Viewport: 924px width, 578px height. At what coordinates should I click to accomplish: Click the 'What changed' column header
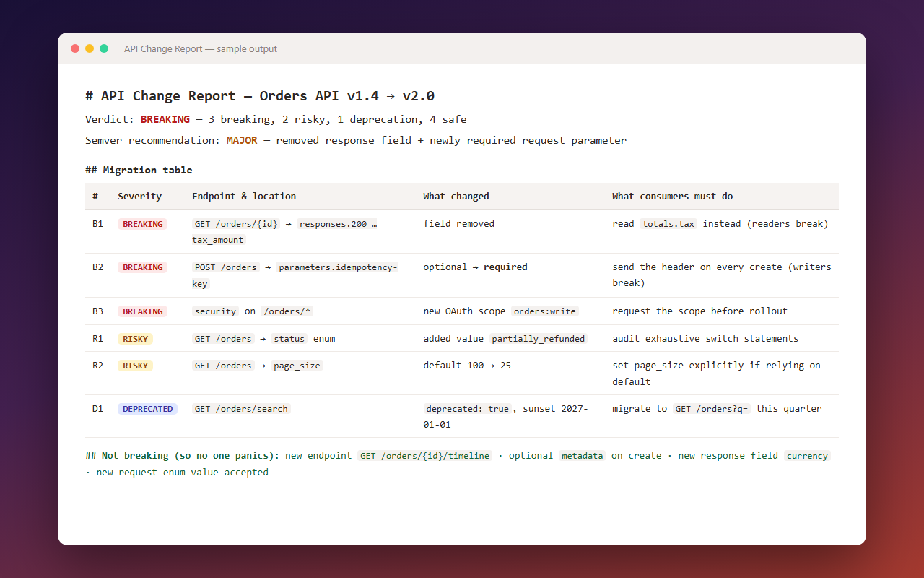tap(456, 196)
